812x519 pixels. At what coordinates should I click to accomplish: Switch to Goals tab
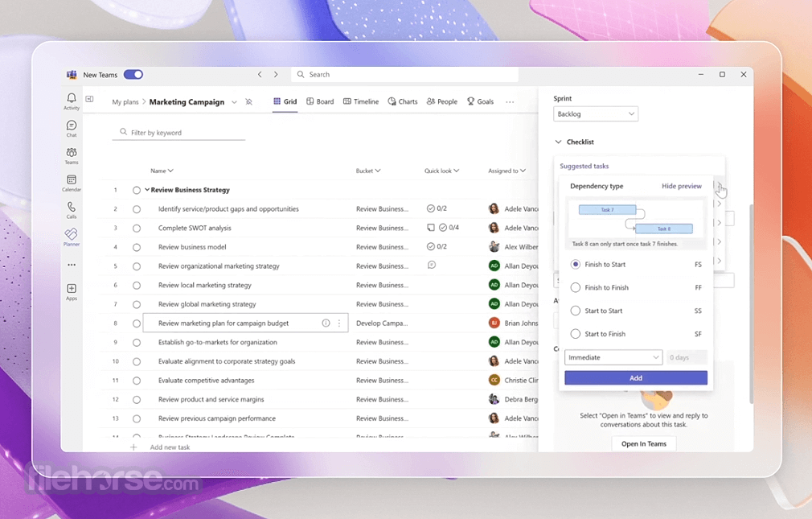[480, 101]
